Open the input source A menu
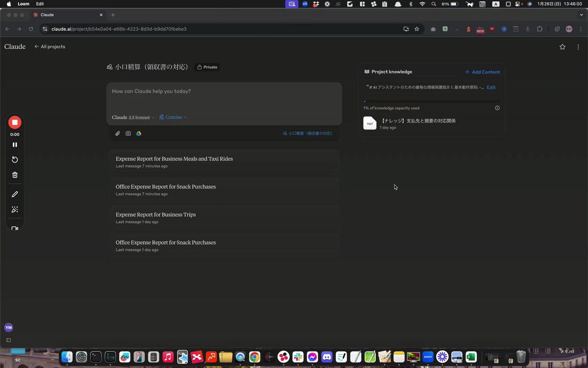 pyautogui.click(x=496, y=4)
